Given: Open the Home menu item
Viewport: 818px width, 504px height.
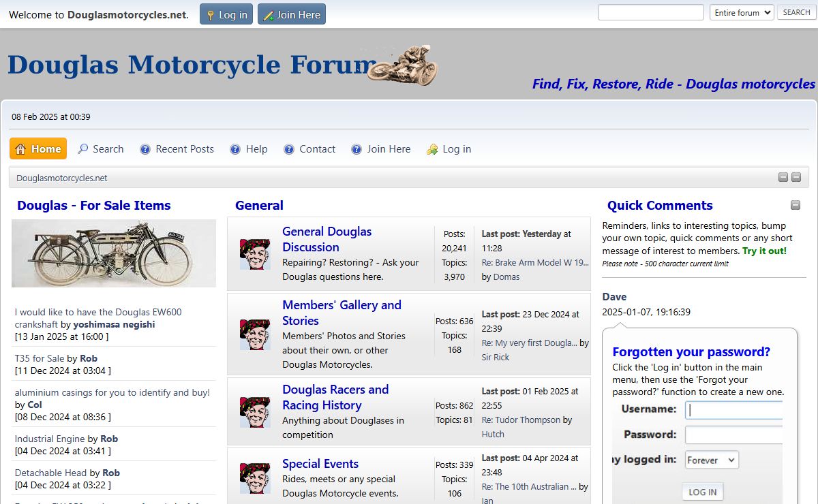Looking at the screenshot, I should 38,148.
